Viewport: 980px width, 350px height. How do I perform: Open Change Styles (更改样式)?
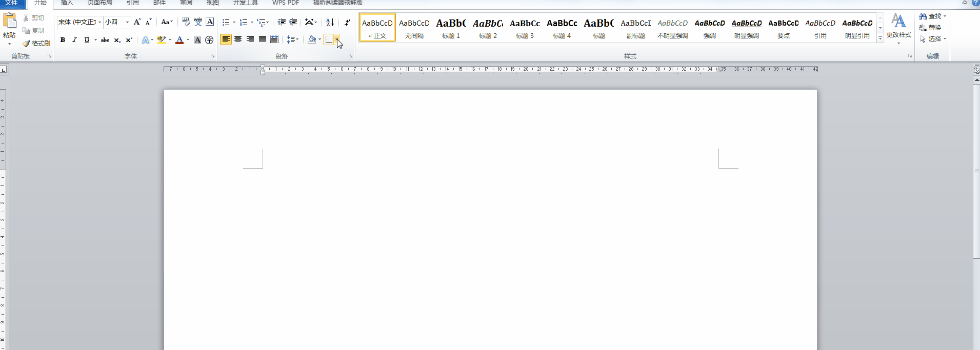click(898, 28)
